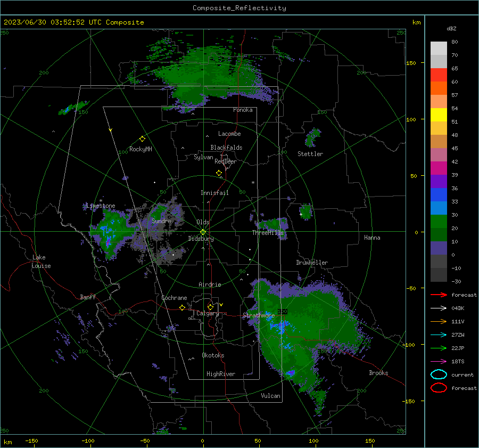
Task: Click the Innisfail town label
Action: pos(214,193)
